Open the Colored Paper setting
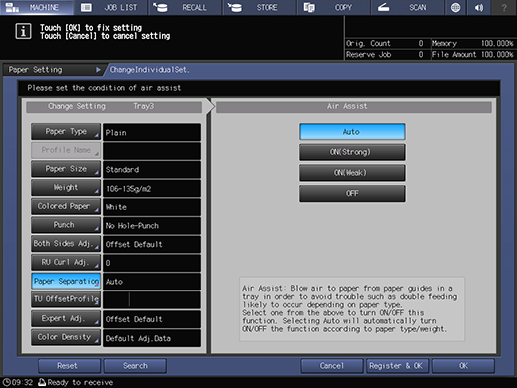The height and width of the screenshot is (388, 517). tap(66, 206)
